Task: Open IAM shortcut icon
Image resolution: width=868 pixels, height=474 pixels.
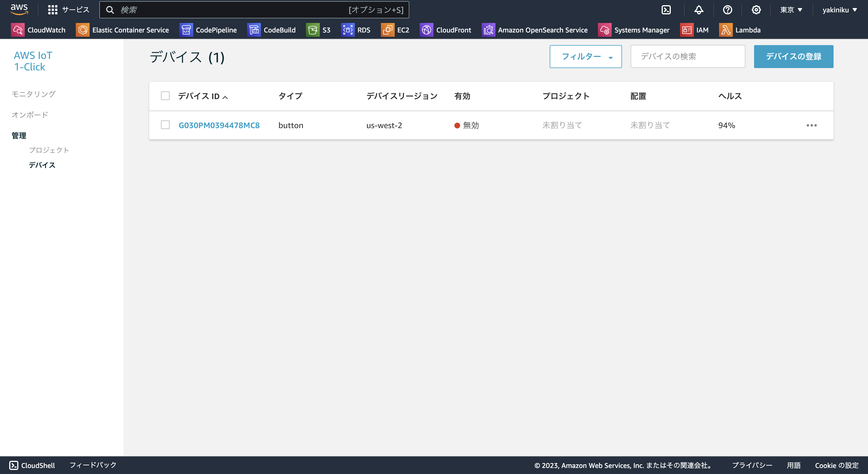Action: pos(687,30)
